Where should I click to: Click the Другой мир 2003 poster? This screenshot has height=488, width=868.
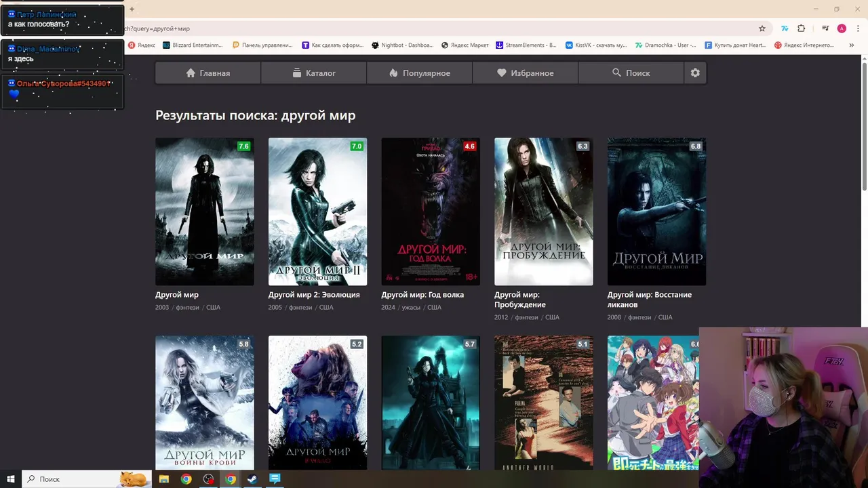coord(205,211)
